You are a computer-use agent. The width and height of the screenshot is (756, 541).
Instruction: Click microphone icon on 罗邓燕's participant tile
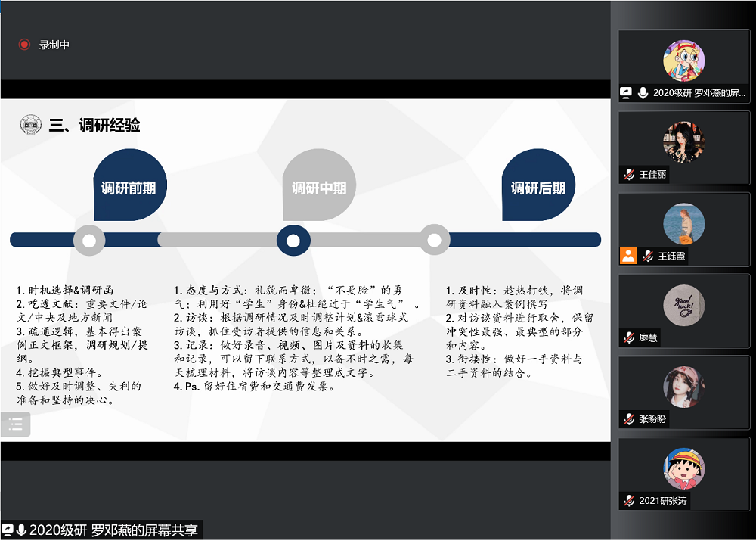click(643, 93)
